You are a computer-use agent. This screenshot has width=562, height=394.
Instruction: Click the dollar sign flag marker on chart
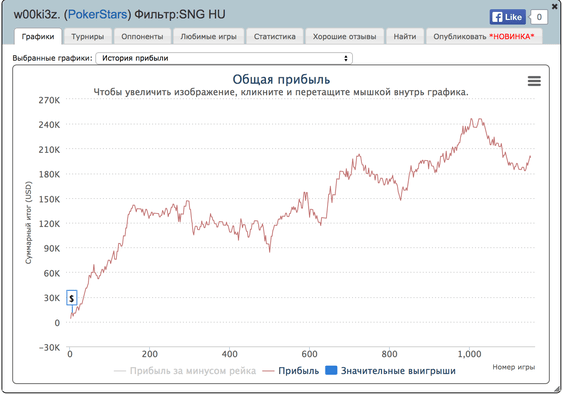72,298
